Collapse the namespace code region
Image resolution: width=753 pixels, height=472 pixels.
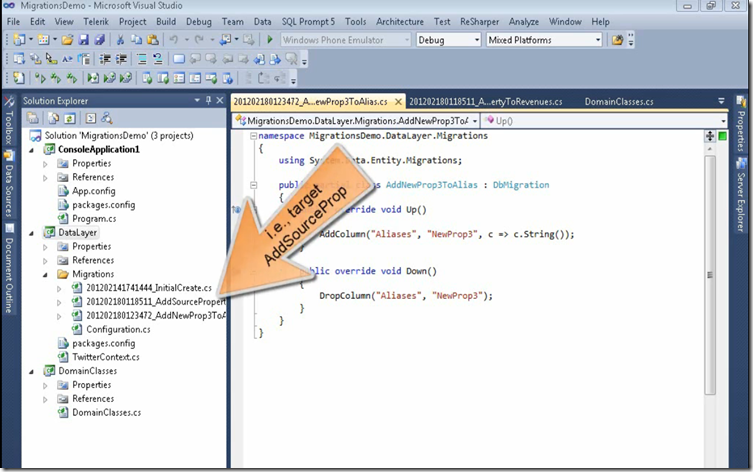(253, 136)
